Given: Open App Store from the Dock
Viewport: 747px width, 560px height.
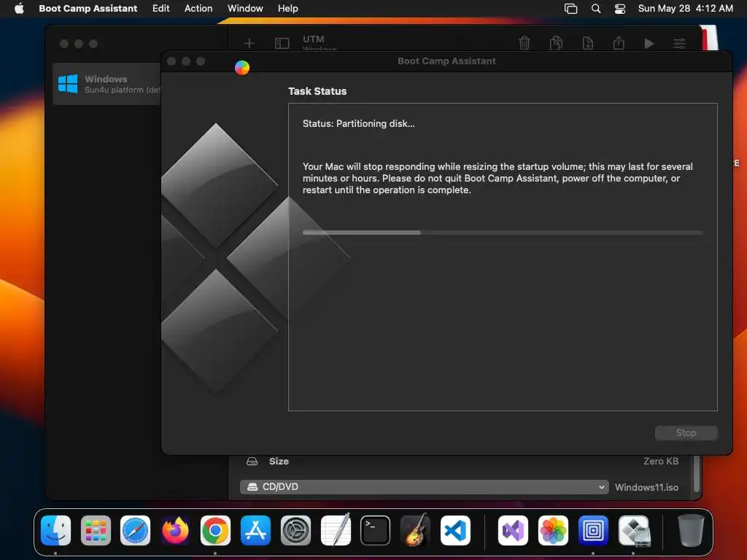Looking at the screenshot, I should 255,530.
